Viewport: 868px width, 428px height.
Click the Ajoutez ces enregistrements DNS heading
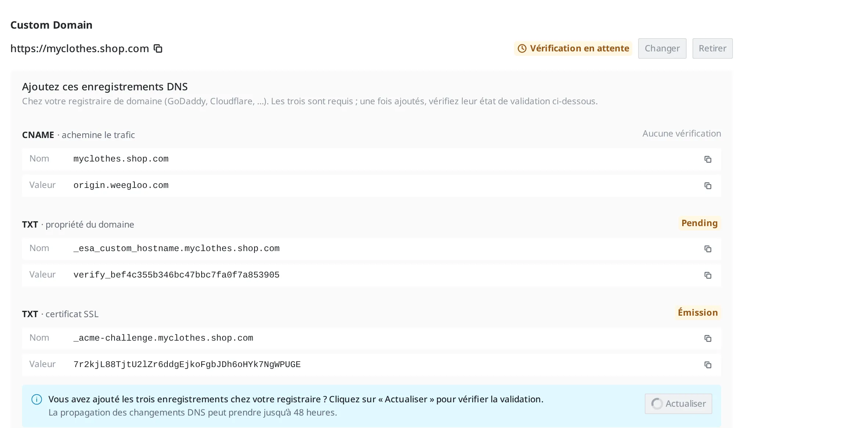tap(105, 87)
